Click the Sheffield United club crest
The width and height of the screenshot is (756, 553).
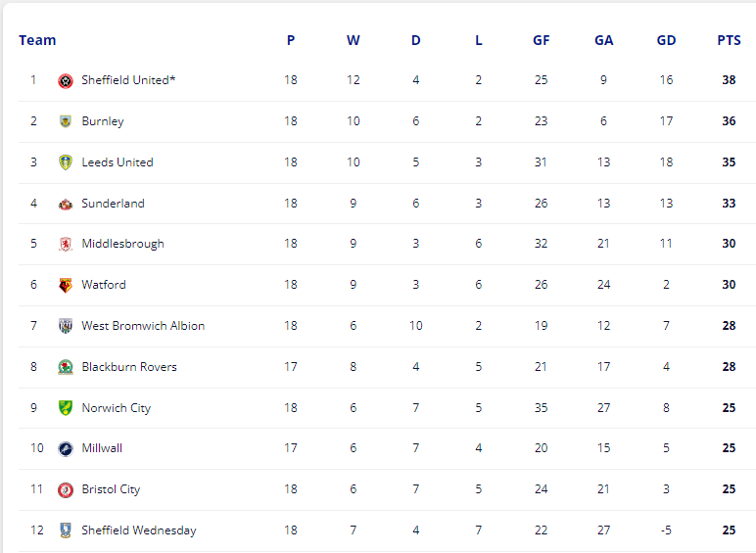[66, 80]
